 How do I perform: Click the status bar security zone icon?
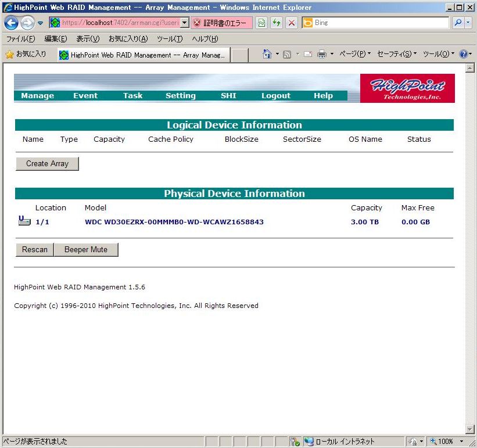point(295,441)
